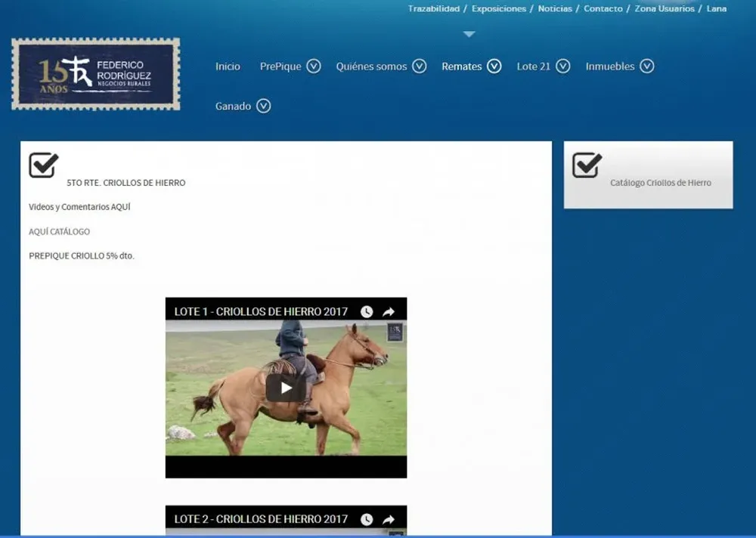Expand the PrePique dropdown menu
The width and height of the screenshot is (756, 538).
(314, 66)
